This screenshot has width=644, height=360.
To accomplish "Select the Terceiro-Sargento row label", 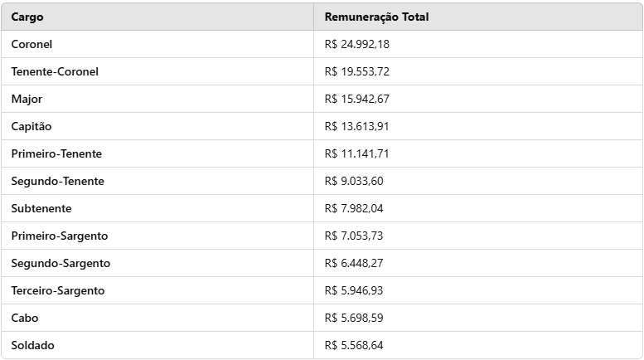I will point(58,290).
